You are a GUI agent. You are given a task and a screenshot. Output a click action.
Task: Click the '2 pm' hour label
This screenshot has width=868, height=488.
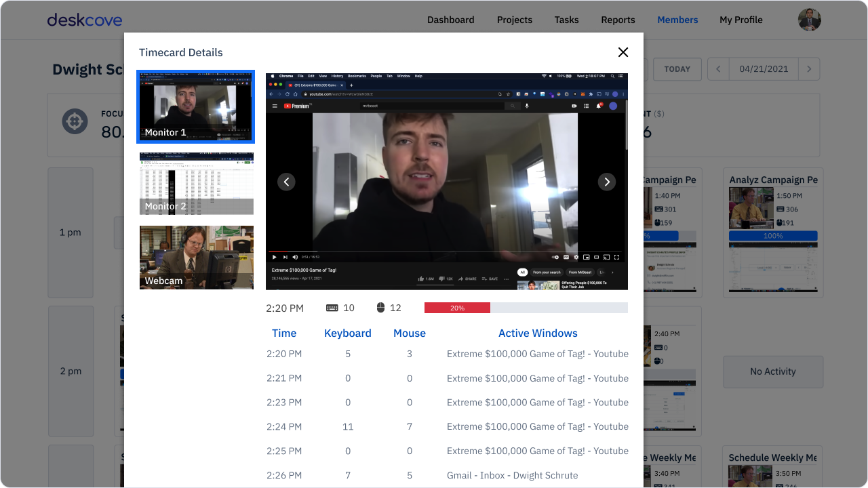click(x=70, y=371)
